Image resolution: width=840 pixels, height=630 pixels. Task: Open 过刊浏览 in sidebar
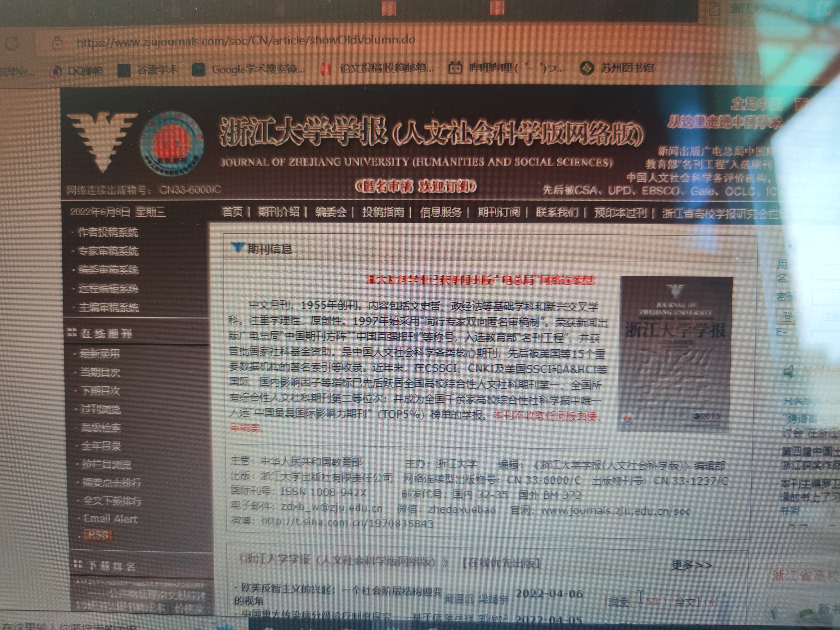tap(101, 410)
